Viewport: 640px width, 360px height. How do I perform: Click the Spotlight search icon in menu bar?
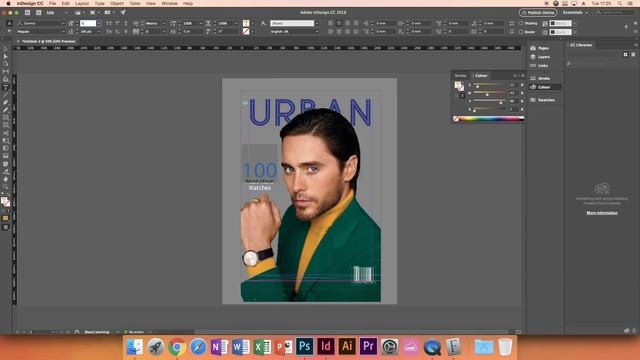(x=620, y=3)
